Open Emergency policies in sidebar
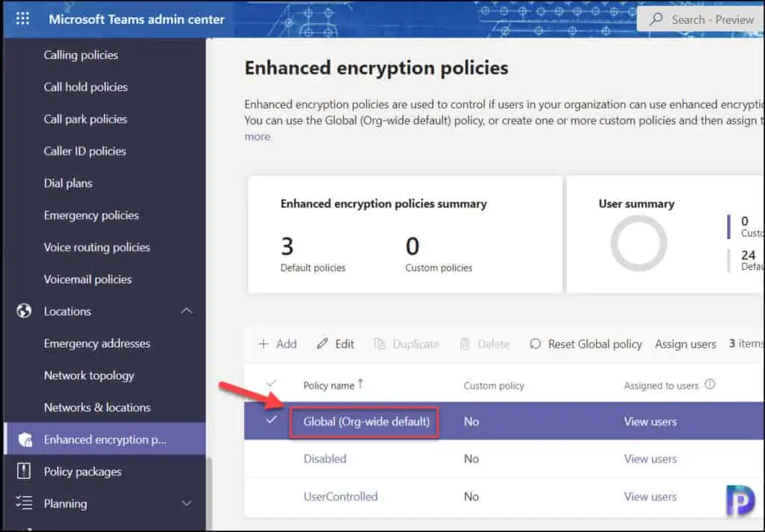765x532 pixels. (x=91, y=215)
